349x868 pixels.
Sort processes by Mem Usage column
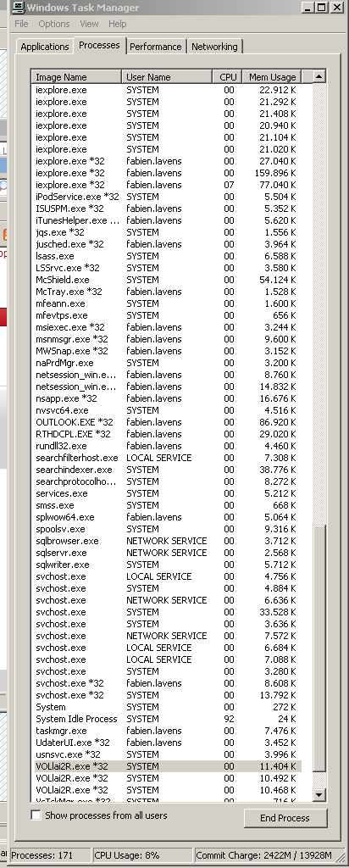point(273,77)
